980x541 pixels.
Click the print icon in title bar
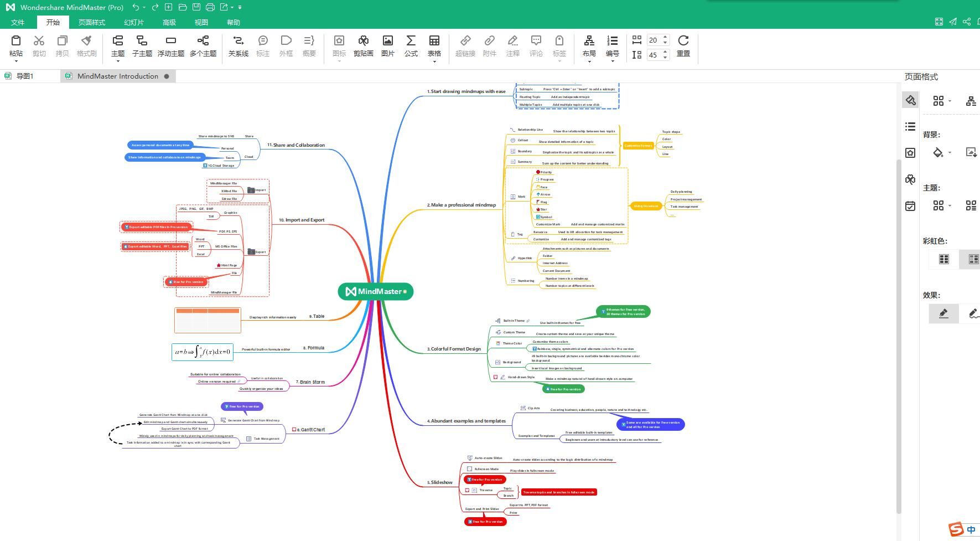click(x=210, y=7)
